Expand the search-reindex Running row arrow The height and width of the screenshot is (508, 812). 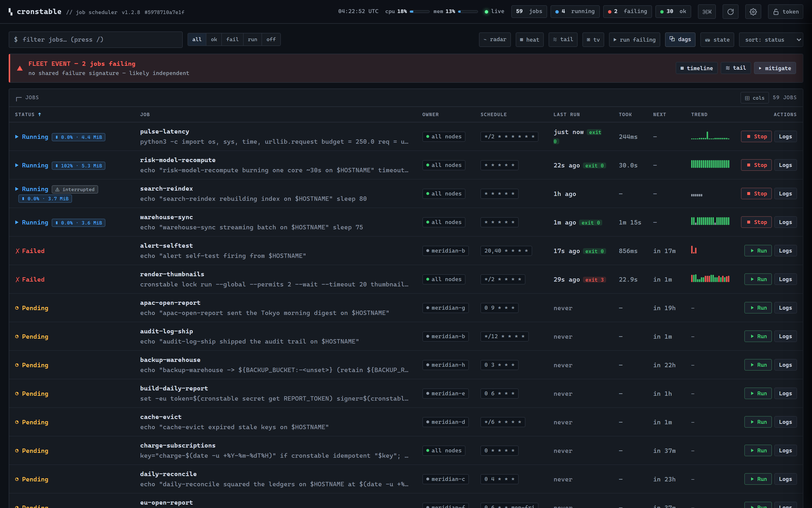pyautogui.click(x=17, y=189)
